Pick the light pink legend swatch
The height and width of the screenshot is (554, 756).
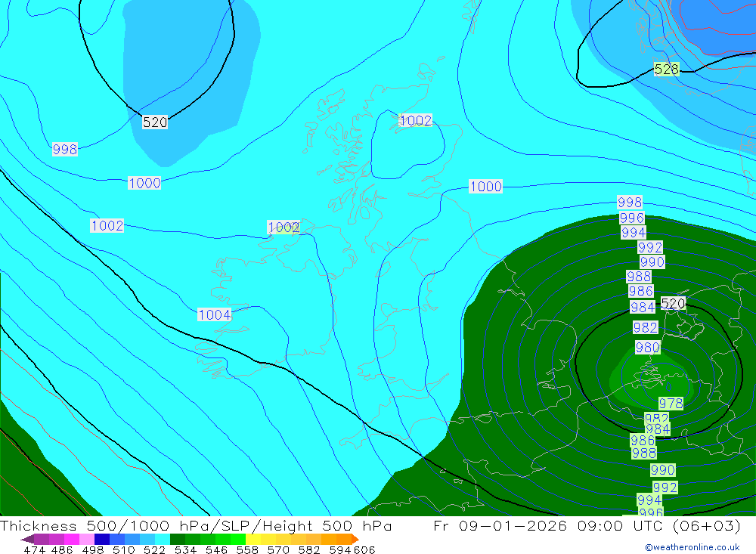click(x=87, y=539)
